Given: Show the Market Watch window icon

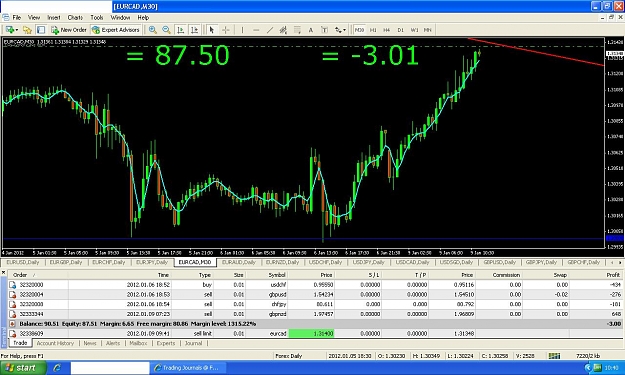Looking at the screenshot, I should 41,30.
